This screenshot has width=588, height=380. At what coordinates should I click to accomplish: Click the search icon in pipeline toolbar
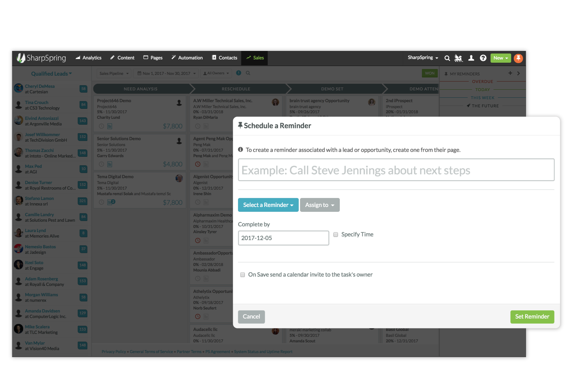point(248,73)
